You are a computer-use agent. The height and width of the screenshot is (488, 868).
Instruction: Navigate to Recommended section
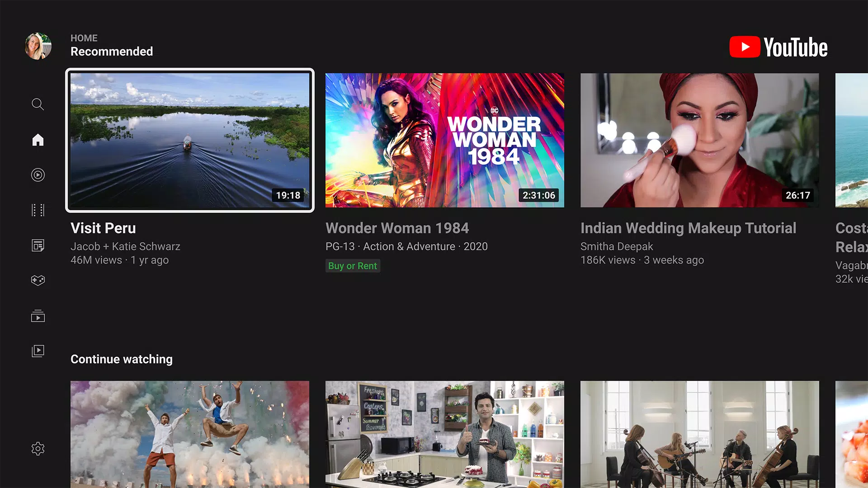(x=112, y=51)
